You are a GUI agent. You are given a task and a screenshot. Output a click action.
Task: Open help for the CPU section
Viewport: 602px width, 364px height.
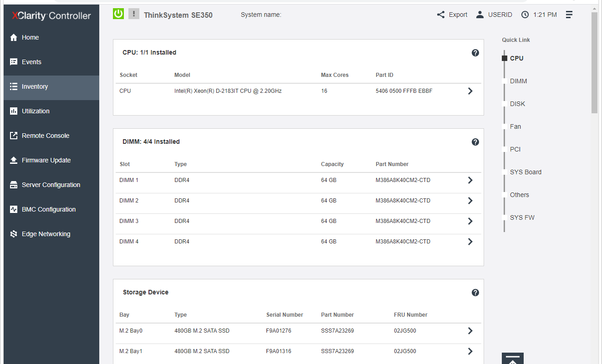475,53
